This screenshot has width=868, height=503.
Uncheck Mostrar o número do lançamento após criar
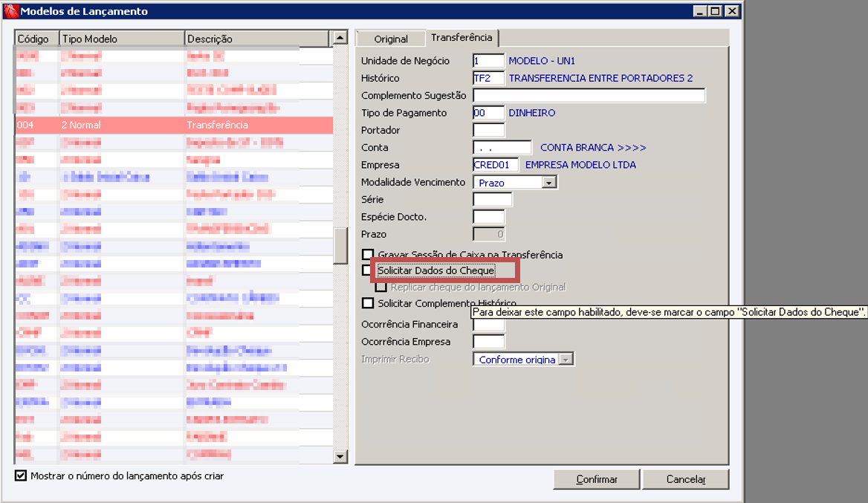(21, 476)
